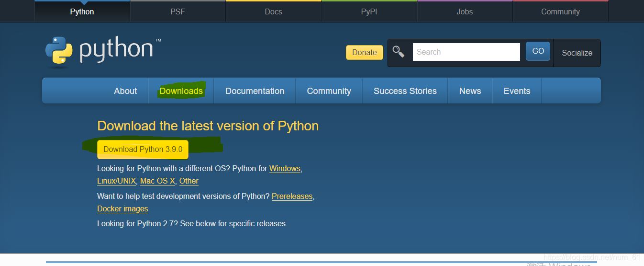Open the Docker images link

[122, 209]
